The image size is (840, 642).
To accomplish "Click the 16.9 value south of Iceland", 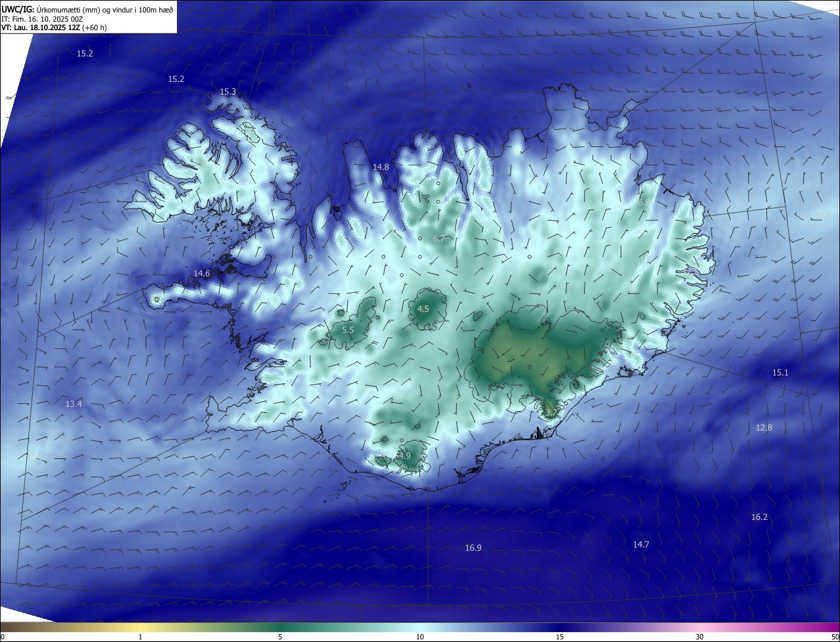I will tap(473, 547).
